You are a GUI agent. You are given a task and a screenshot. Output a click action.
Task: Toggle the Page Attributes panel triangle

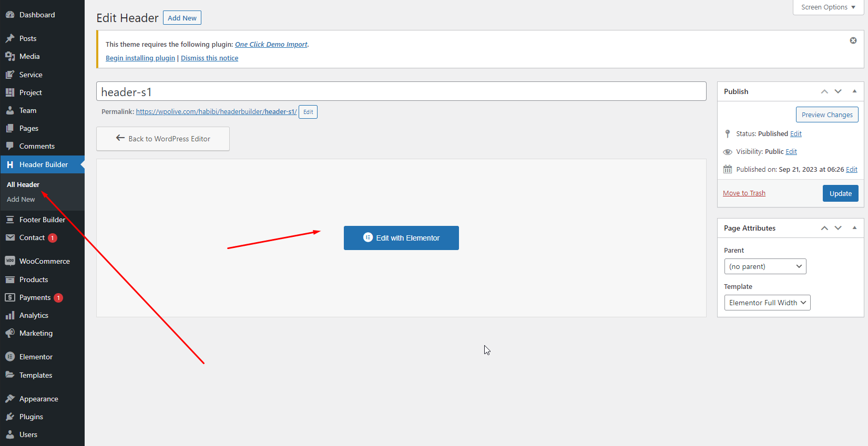pos(854,228)
